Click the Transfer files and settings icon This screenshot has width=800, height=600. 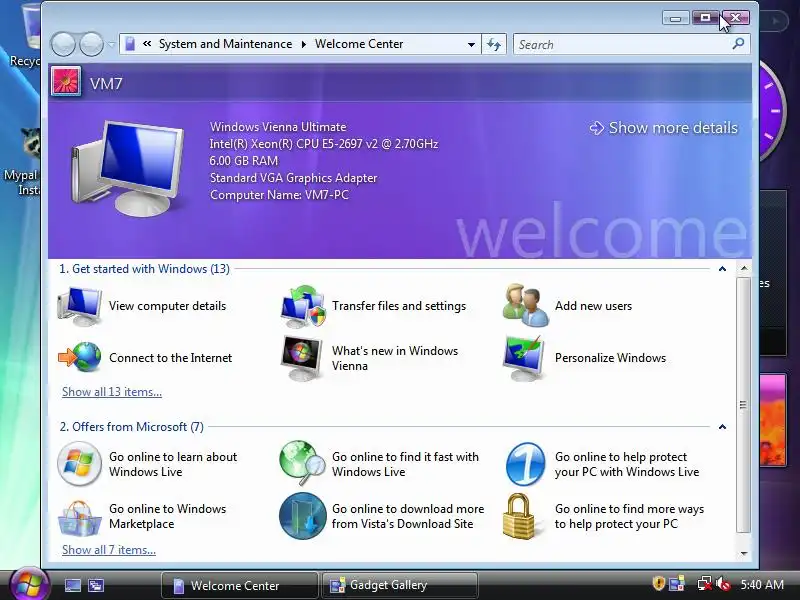coord(303,306)
